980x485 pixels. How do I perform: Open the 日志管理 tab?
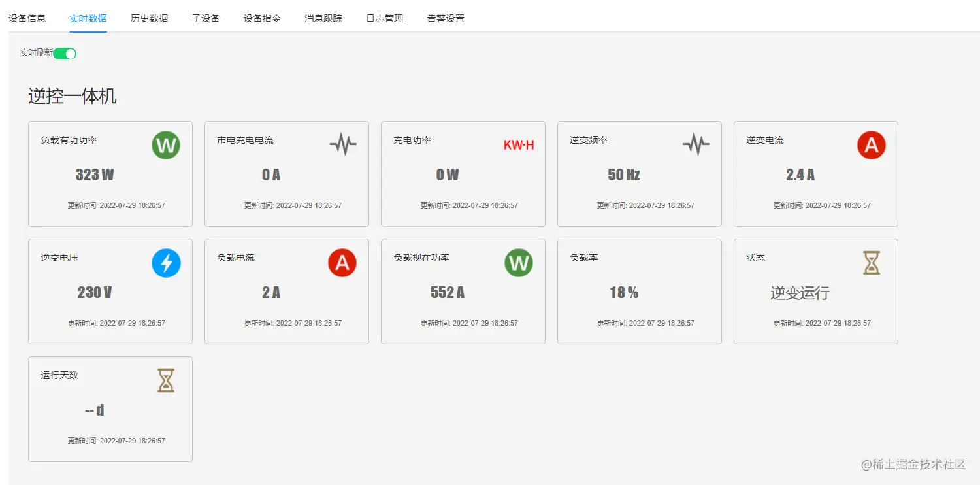tap(384, 18)
